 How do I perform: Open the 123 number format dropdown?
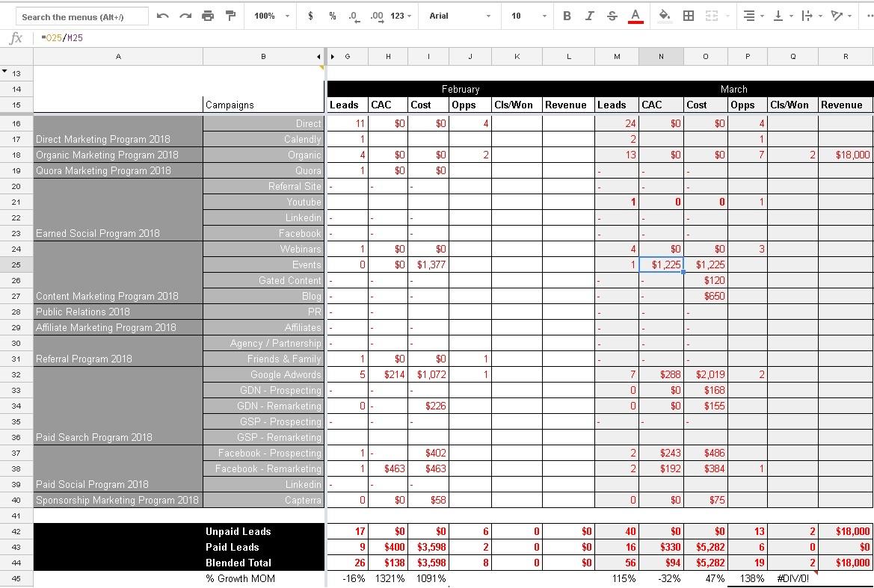click(x=401, y=16)
